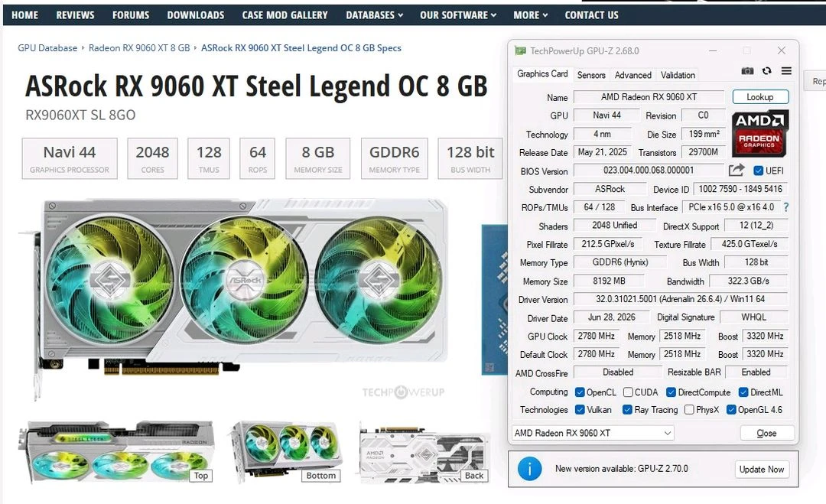Screen dimensions: 826x504
Task: Toggle the UEFI checkbox
Action: (x=758, y=171)
